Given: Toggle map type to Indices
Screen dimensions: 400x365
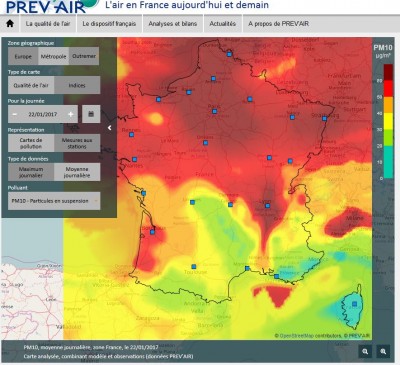Looking at the screenshot, I should tap(77, 85).
